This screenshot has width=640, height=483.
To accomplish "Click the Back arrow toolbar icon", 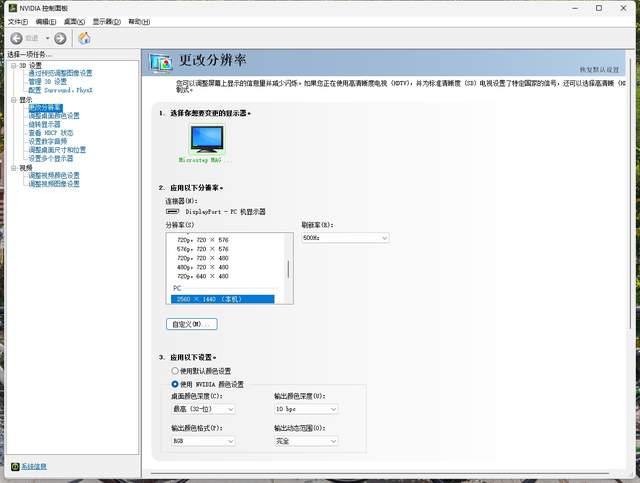I will [16, 38].
